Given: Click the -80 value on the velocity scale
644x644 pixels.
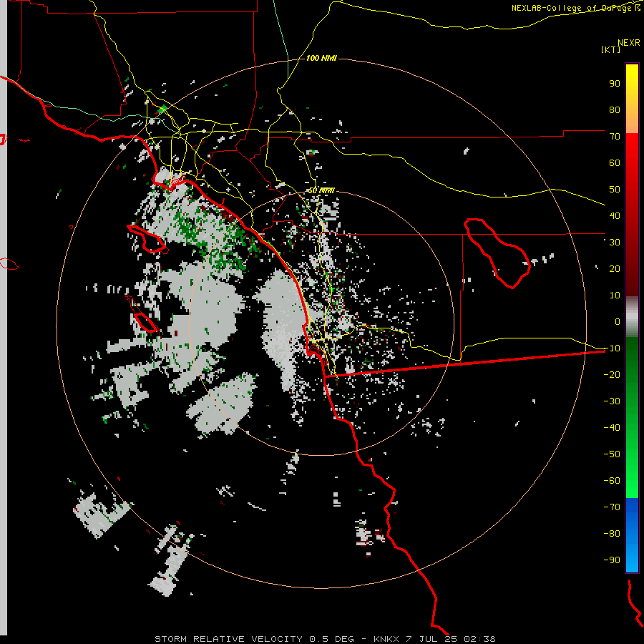Looking at the screenshot, I should click(x=612, y=534).
